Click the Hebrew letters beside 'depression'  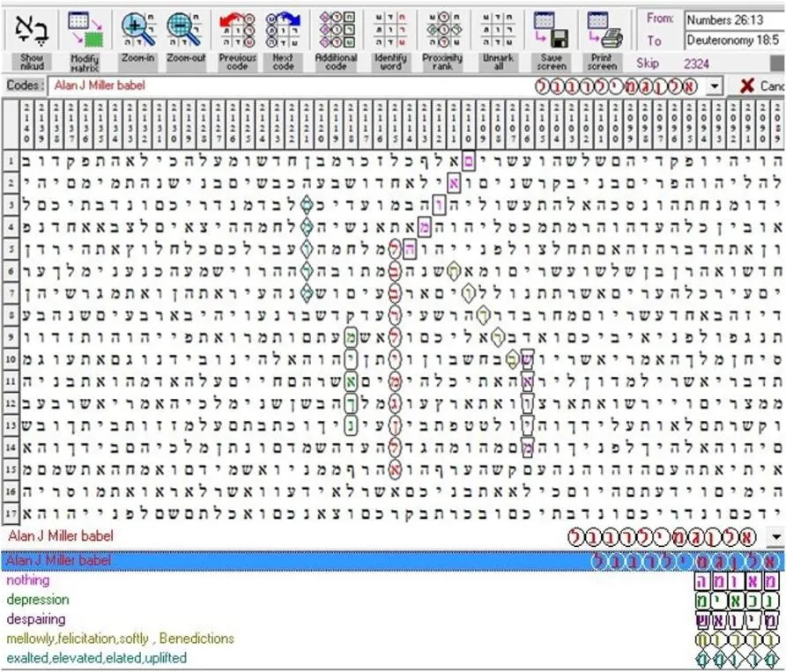click(x=738, y=601)
